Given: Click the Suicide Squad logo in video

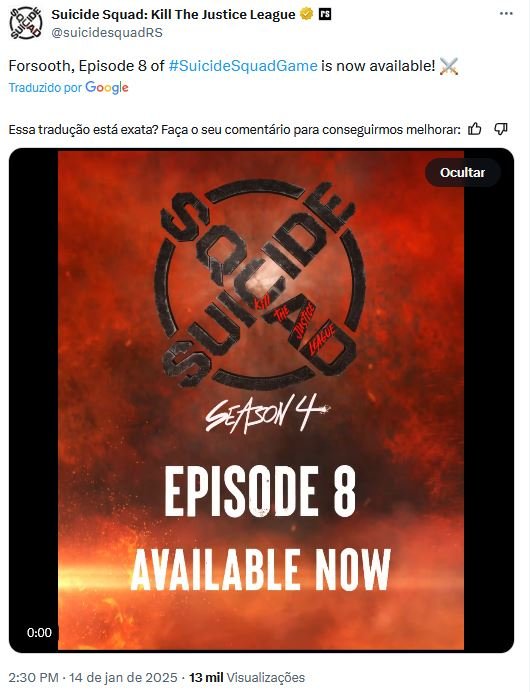Looking at the screenshot, I should point(260,284).
